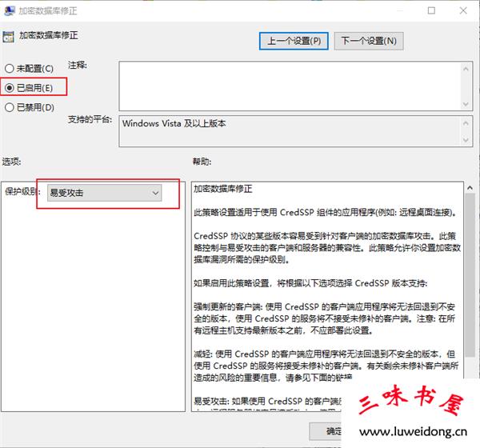The image size is (480, 448).
Task: Select the 已禁用(D) radio option
Action: click(x=10, y=106)
